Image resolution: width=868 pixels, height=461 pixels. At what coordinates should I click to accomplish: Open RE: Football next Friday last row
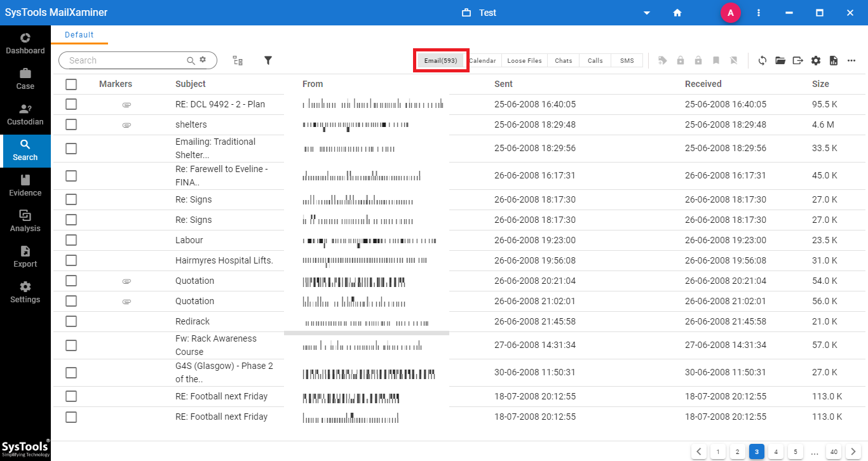[x=459, y=417]
